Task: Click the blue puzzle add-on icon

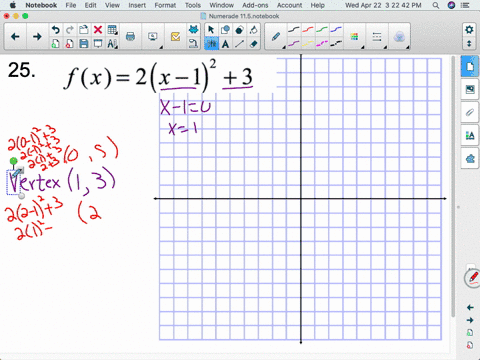Action: click(193, 30)
